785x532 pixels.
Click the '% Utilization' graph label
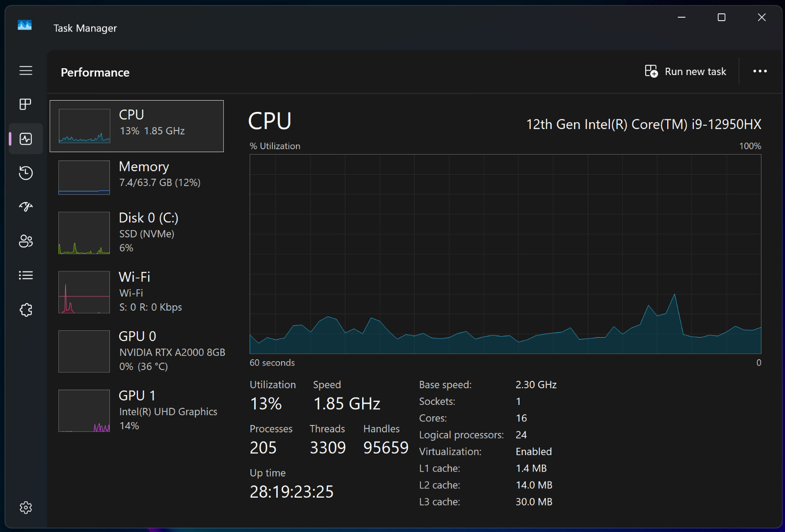[x=275, y=146]
